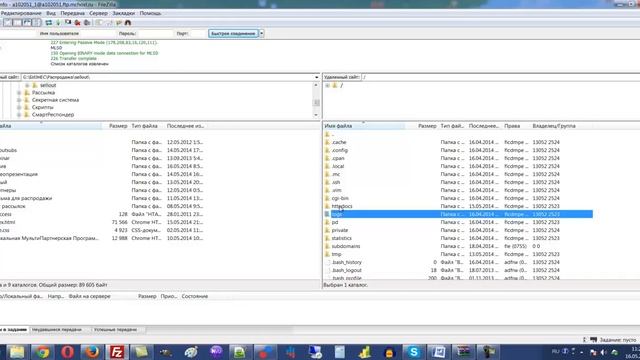Open the Сервер menu
The height and width of the screenshot is (360, 640).
tap(98, 13)
